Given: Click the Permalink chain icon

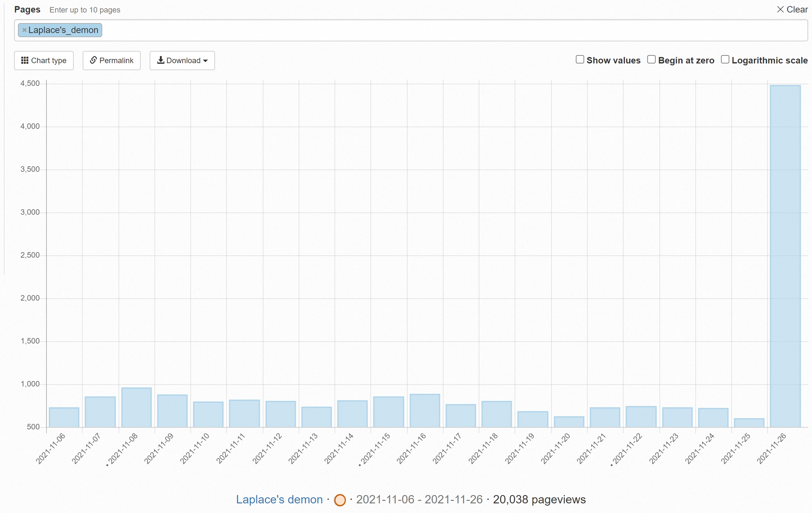Looking at the screenshot, I should pos(93,60).
